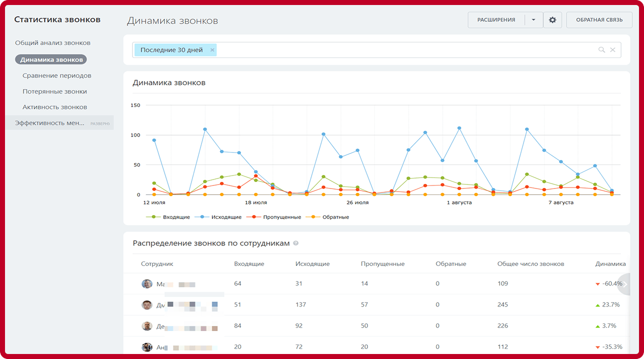Viewport: 644px width, 359px height.
Task: Open 'Общий анализ звонков' section
Action: [52, 43]
